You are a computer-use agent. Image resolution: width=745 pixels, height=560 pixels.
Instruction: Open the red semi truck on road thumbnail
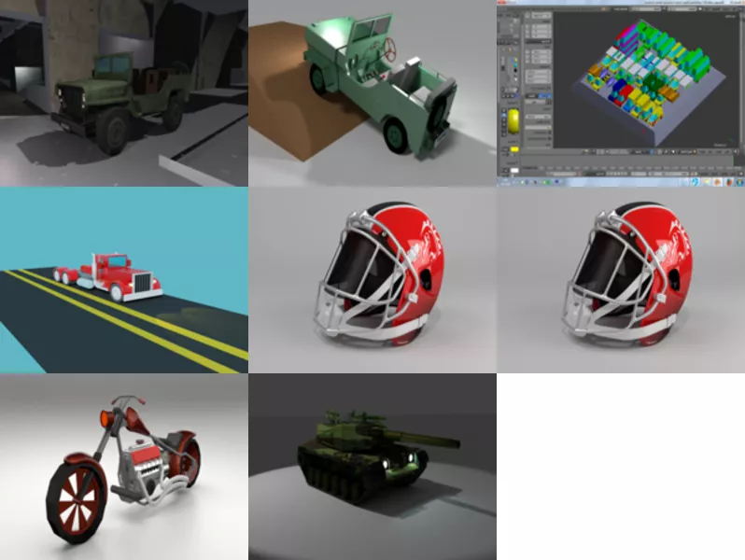[123, 280]
